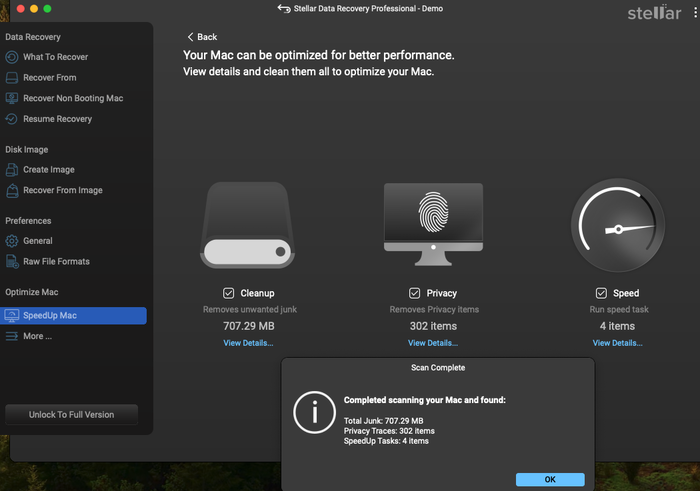Image resolution: width=700 pixels, height=491 pixels.
Task: Click the Raw File Formats icon
Action: tap(12, 262)
